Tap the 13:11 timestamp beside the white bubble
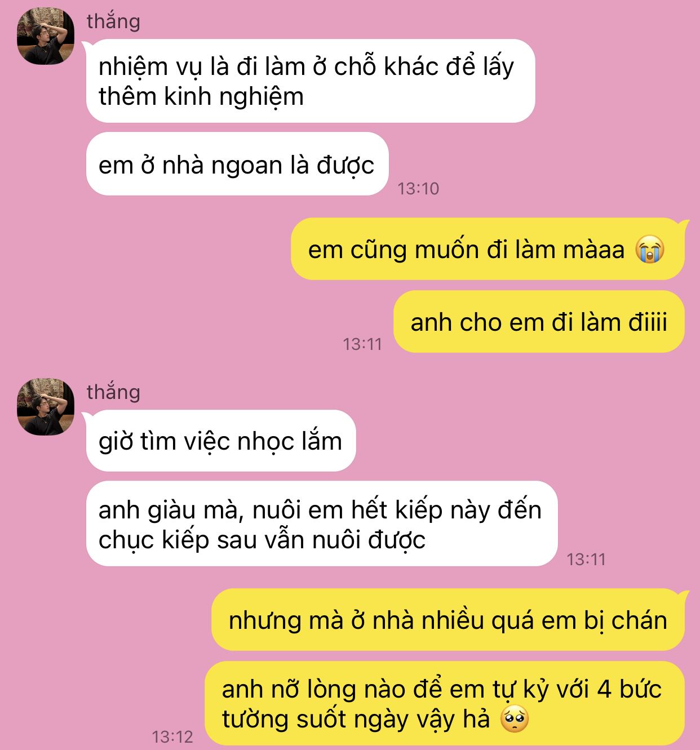700x750 pixels. [x=586, y=559]
